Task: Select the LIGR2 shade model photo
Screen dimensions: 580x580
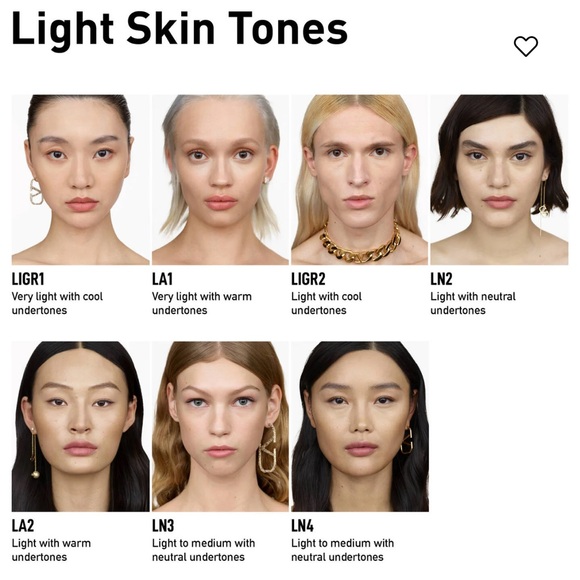Action: [x=359, y=180]
